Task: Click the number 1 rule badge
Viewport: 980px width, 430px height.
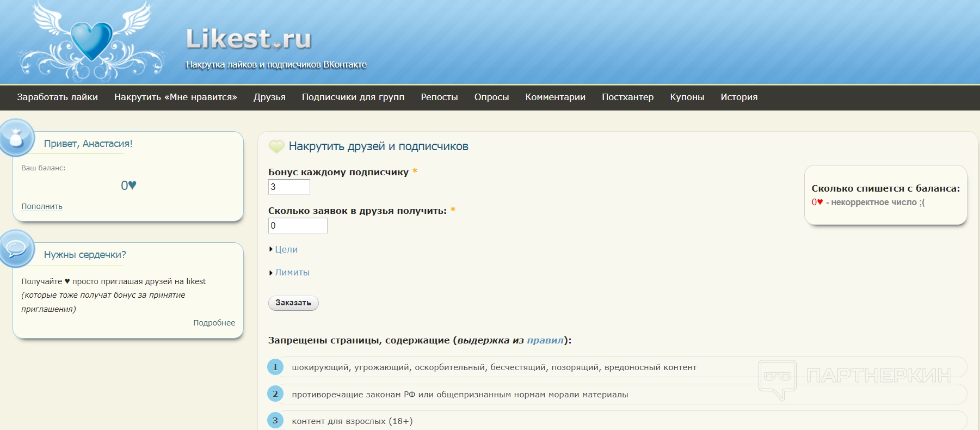Action: [x=275, y=367]
